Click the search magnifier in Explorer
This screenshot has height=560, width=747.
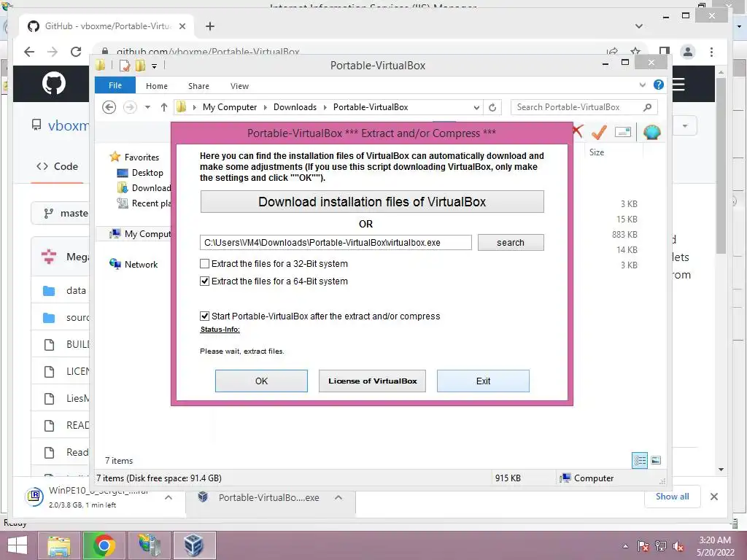(x=647, y=107)
